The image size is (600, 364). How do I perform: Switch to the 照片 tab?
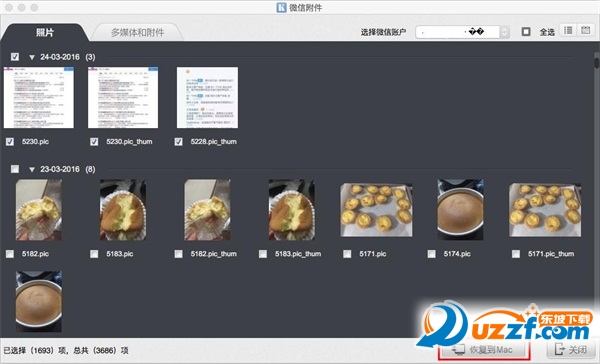45,33
